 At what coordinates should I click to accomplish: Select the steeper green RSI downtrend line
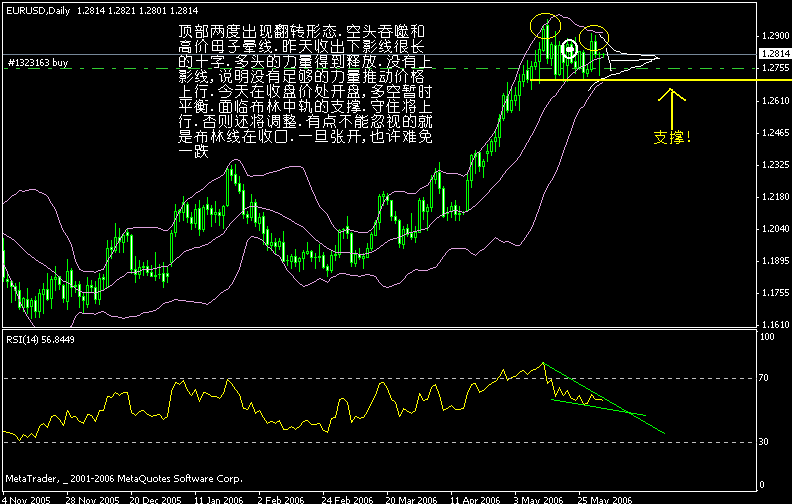pyautogui.click(x=604, y=398)
